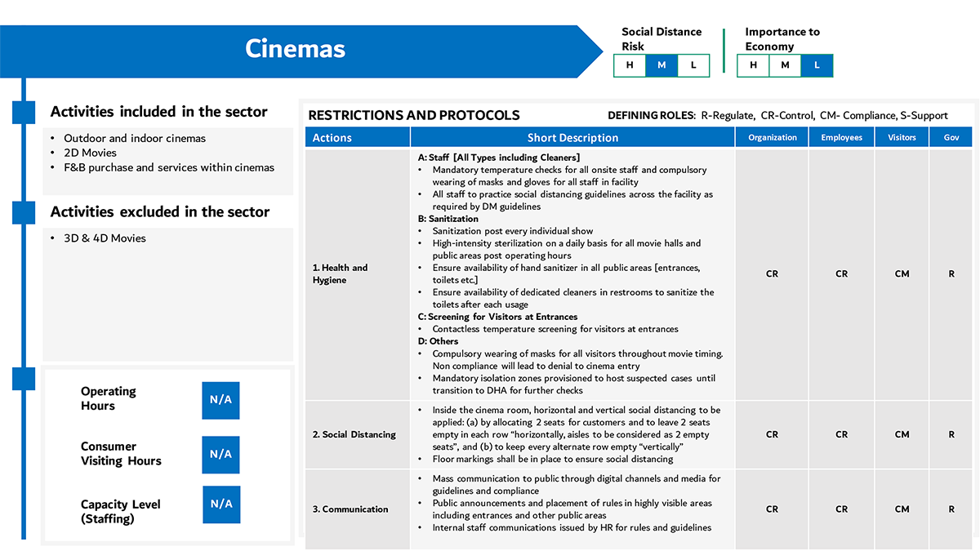
Task: Select H under Social Distance Risk
Action: click(x=630, y=65)
